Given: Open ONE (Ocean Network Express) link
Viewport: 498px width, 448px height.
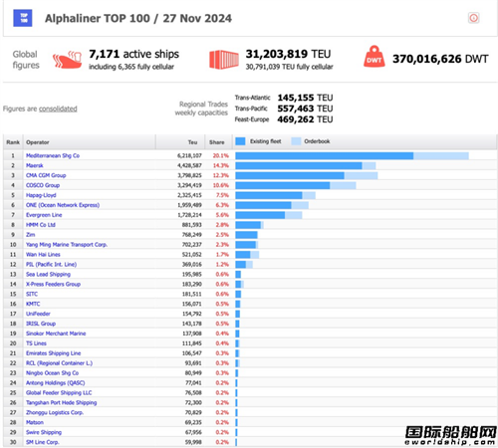Looking at the screenshot, I should click(63, 205).
